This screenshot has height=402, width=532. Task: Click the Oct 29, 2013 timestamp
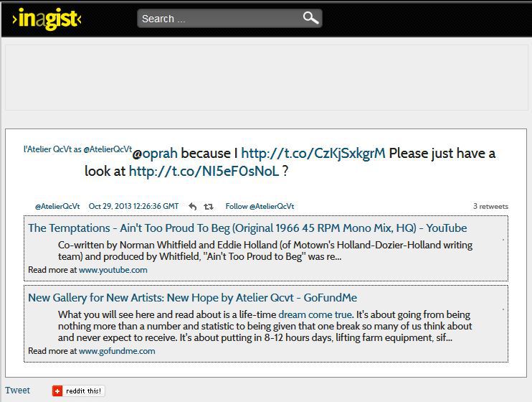(x=133, y=207)
